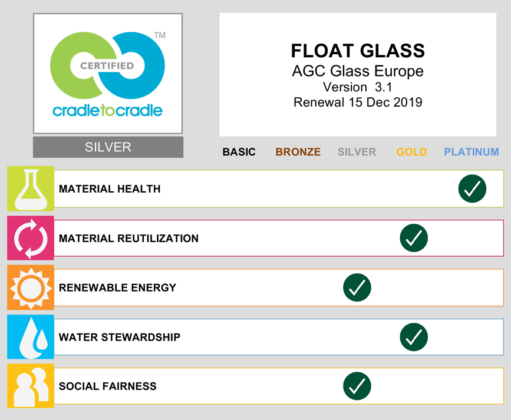Select the GOLD level column header
Screen dimensions: 511x420
[411, 152]
